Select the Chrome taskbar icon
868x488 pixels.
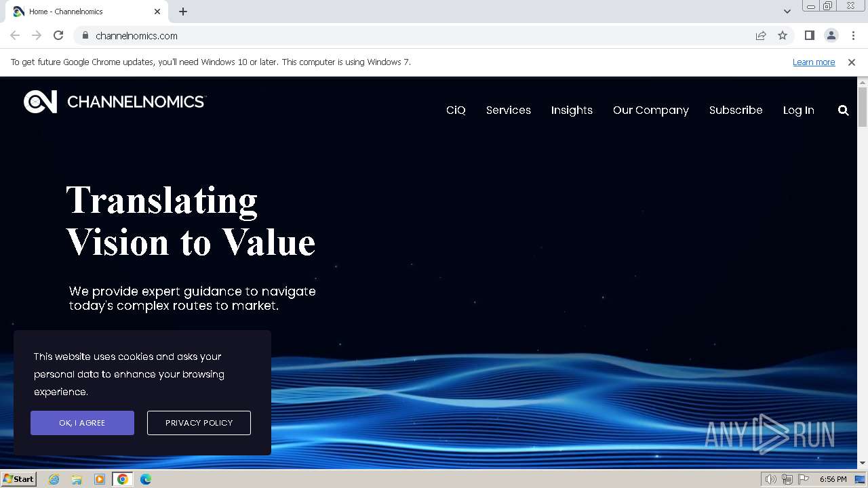point(123,479)
